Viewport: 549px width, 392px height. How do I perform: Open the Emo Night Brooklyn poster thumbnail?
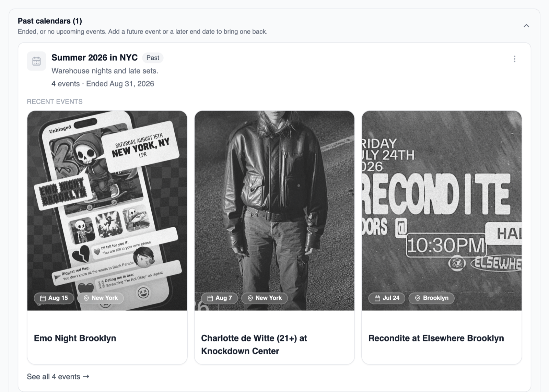click(107, 211)
